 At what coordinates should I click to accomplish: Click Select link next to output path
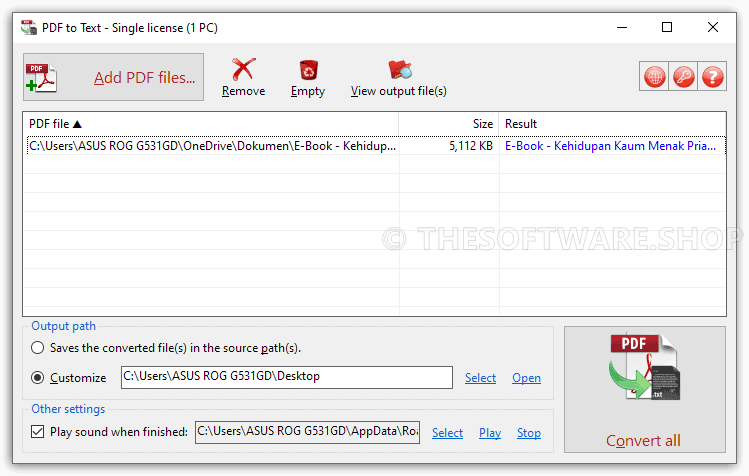[x=481, y=378]
